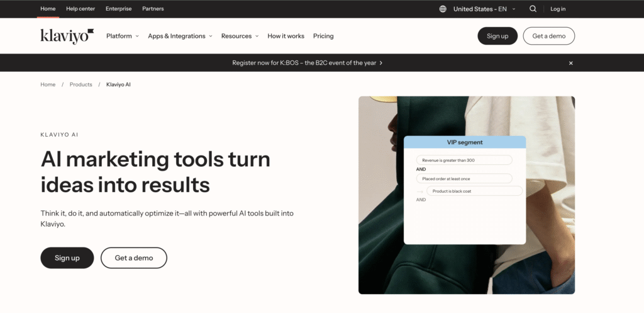
Task: Click Home breadcrumb link
Action: 48,84
